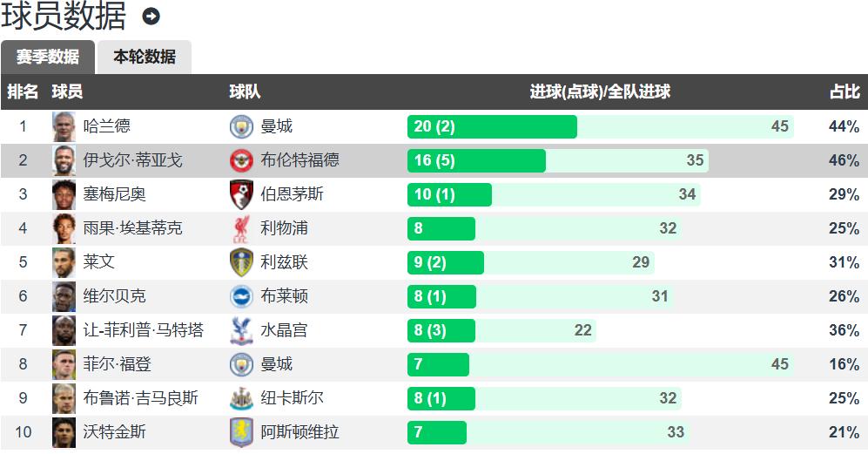The image size is (868, 454).
Task: Click the Liverpool club crest
Action: pyautogui.click(x=241, y=228)
